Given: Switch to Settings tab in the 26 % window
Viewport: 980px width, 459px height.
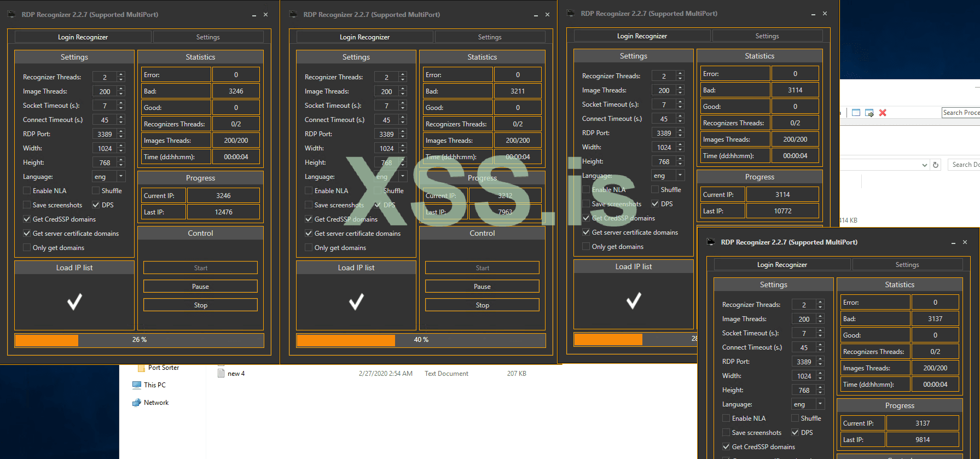Looking at the screenshot, I should point(208,37).
